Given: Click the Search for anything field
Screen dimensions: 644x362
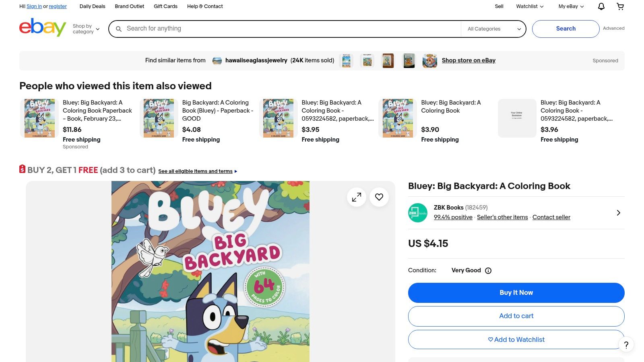Looking at the screenshot, I should [x=290, y=29].
